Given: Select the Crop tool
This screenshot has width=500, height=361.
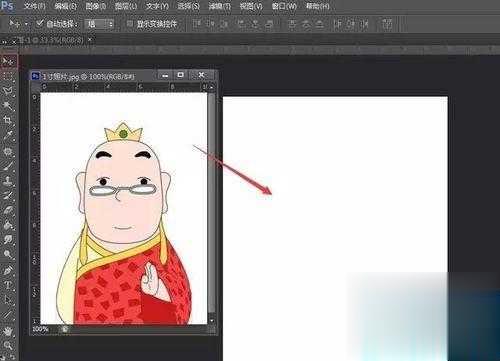Looking at the screenshot, I should [x=8, y=120].
